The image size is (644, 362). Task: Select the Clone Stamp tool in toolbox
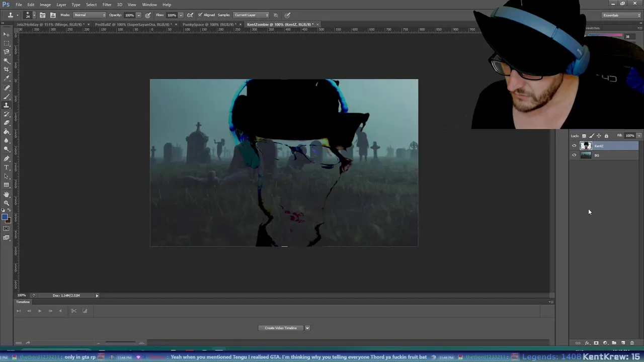pos(7,106)
